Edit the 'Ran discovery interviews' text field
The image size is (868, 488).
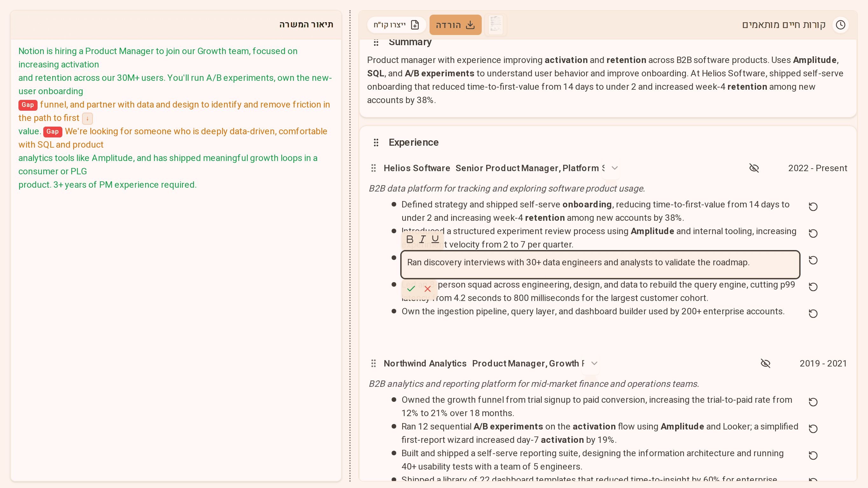point(600,264)
